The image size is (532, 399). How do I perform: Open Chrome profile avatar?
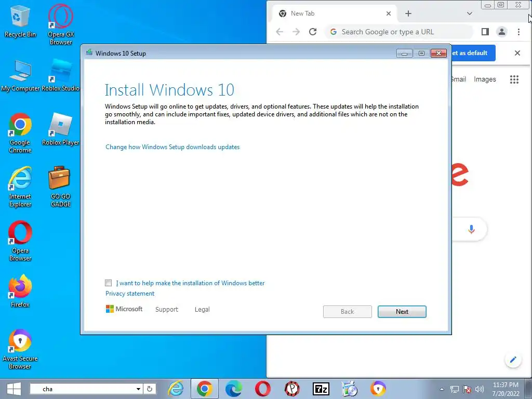[x=501, y=32]
